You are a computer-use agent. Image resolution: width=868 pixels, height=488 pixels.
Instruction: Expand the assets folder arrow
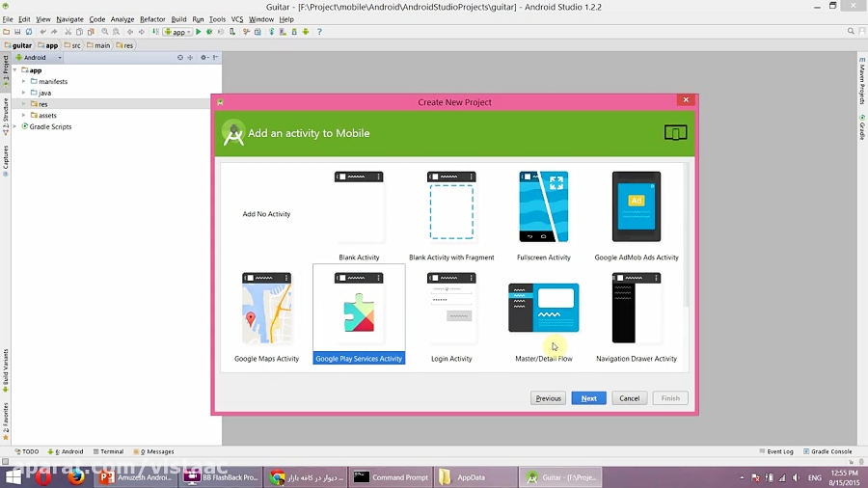coord(24,115)
